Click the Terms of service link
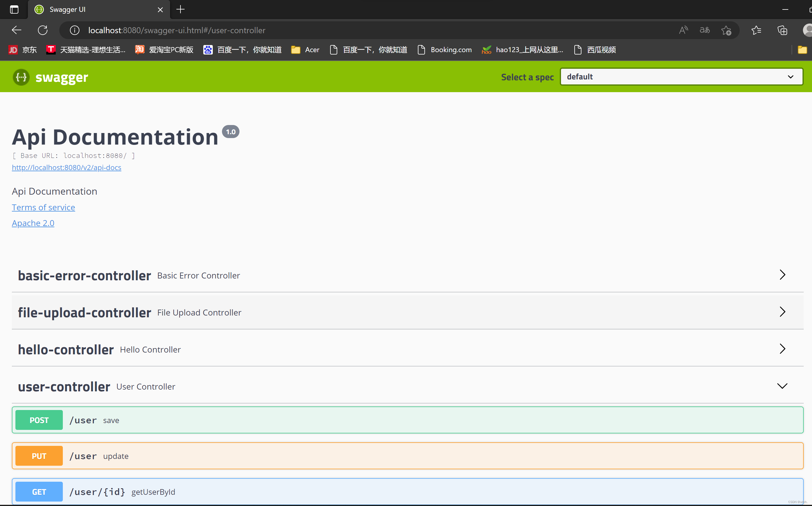 44,207
